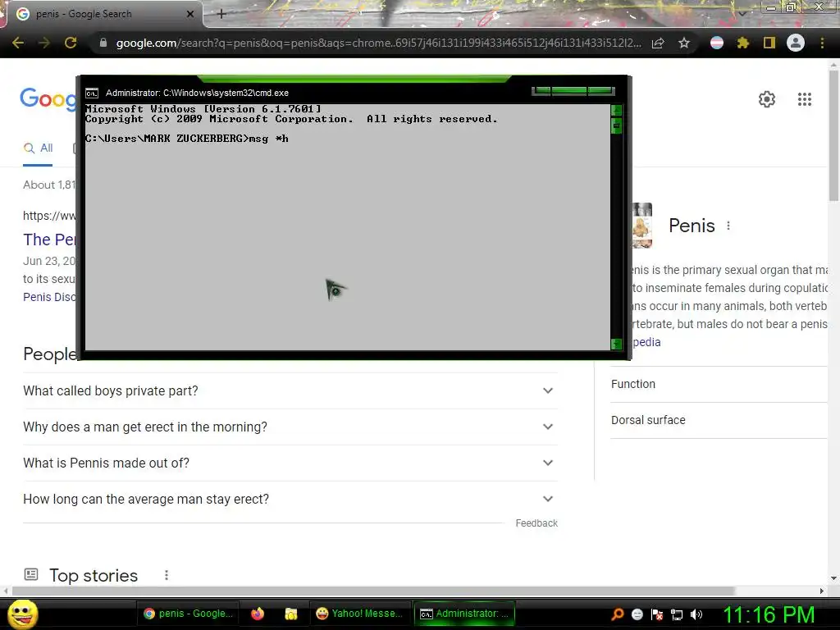This screenshot has height=630, width=840.
Task: Expand 'How long can the average man' question
Action: [x=290, y=500]
